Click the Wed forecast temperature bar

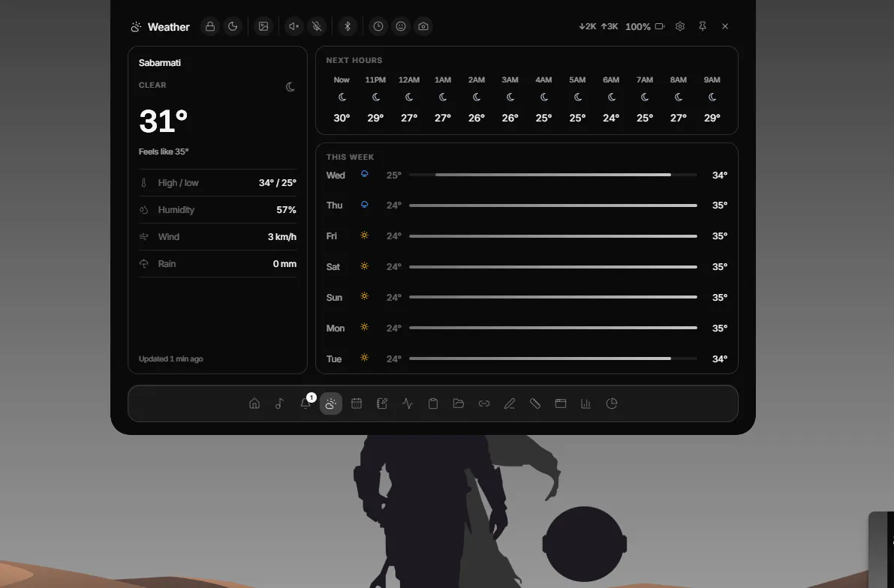coord(553,175)
